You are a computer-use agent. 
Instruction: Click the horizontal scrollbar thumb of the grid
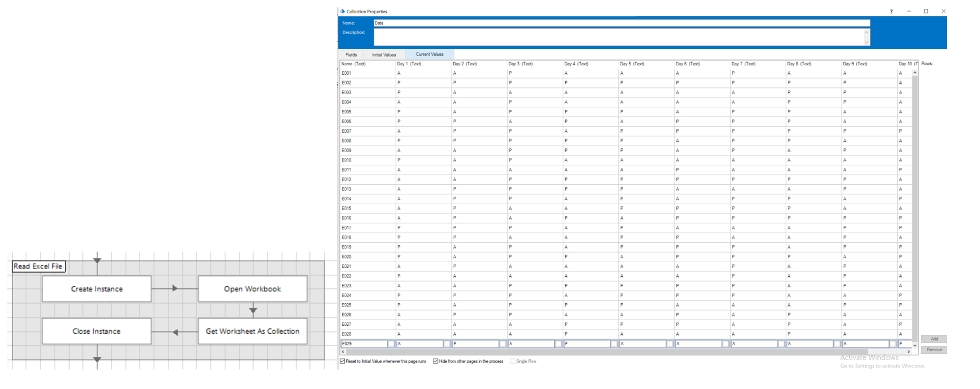[x=607, y=352]
